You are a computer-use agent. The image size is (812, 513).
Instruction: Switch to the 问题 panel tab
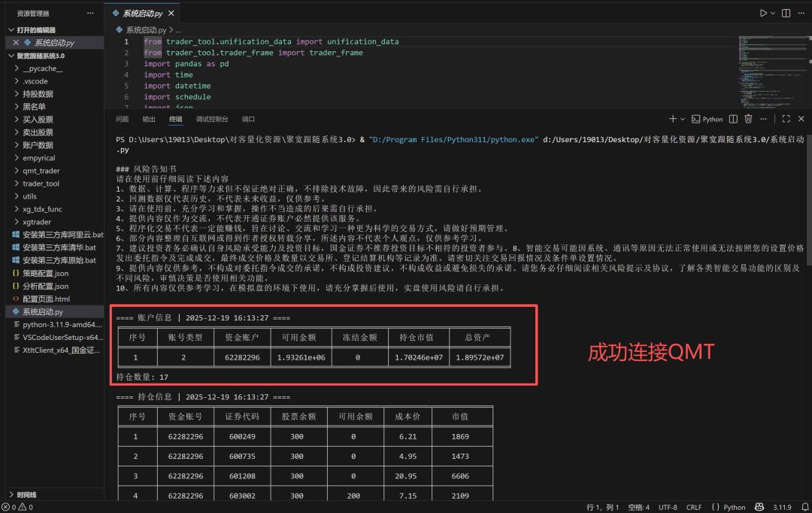[x=123, y=119]
